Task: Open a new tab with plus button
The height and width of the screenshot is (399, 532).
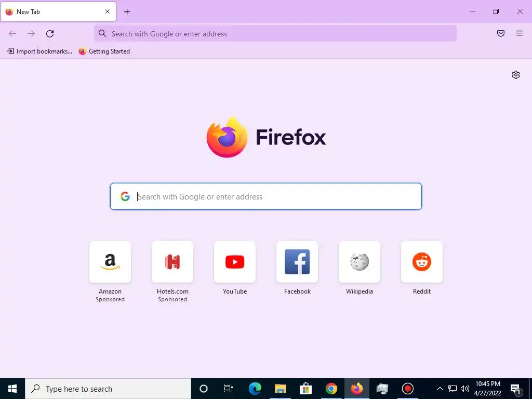Action: [127, 12]
